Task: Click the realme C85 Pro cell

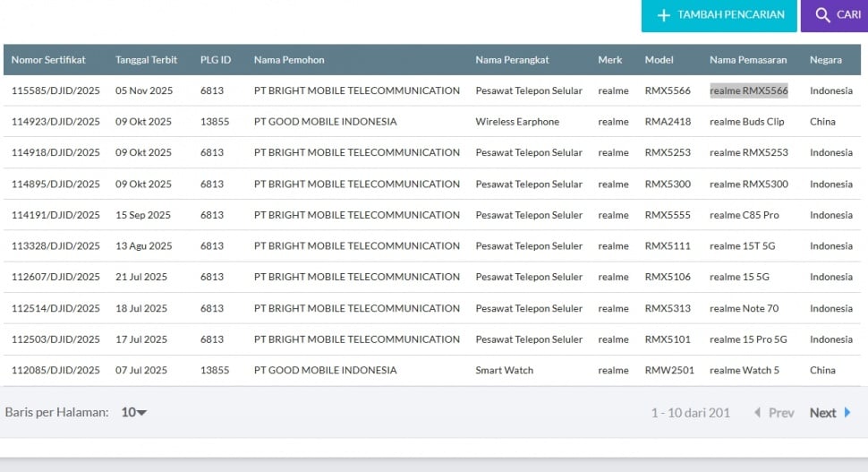Action: coord(744,215)
